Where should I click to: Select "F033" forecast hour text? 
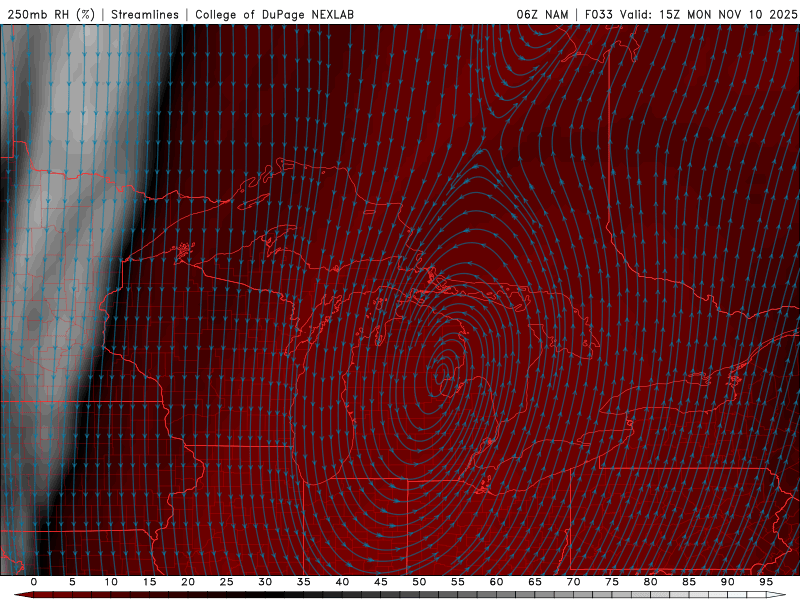599,14
